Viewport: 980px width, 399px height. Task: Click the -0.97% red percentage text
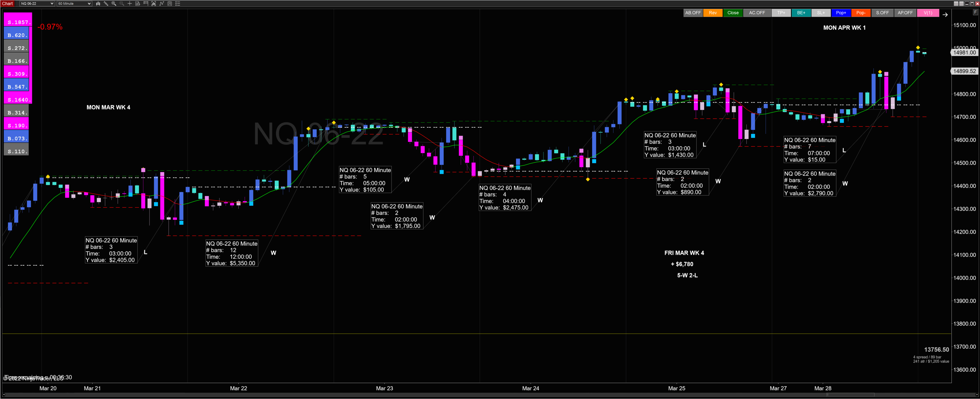50,27
